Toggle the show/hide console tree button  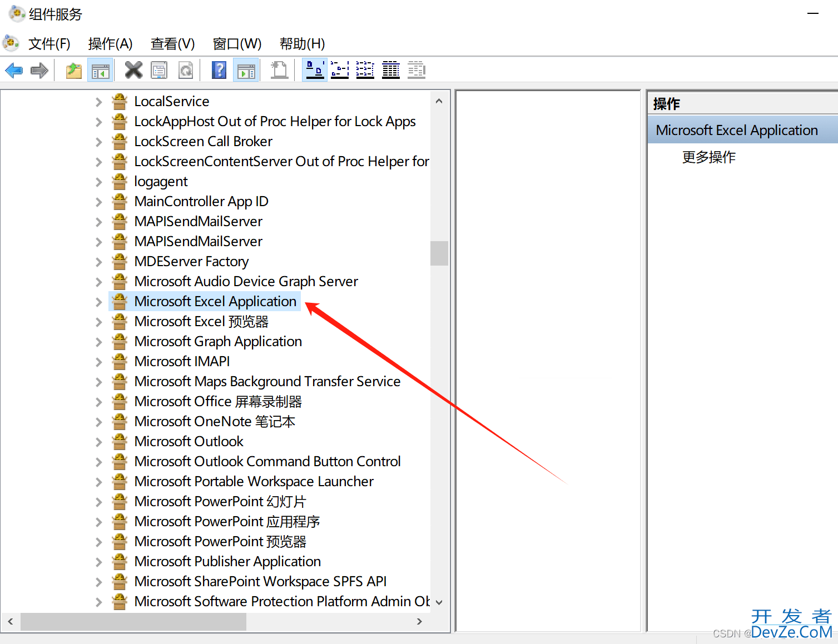tap(101, 71)
